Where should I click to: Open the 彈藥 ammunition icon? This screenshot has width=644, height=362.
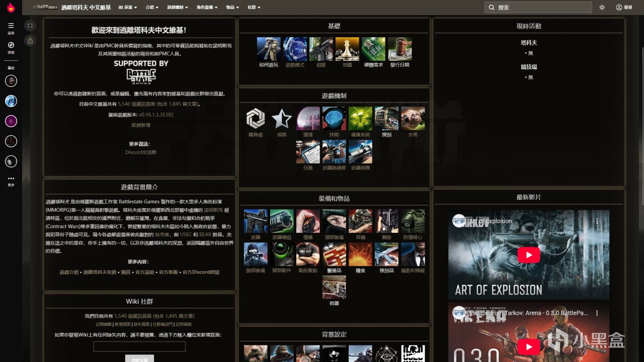tap(308, 221)
